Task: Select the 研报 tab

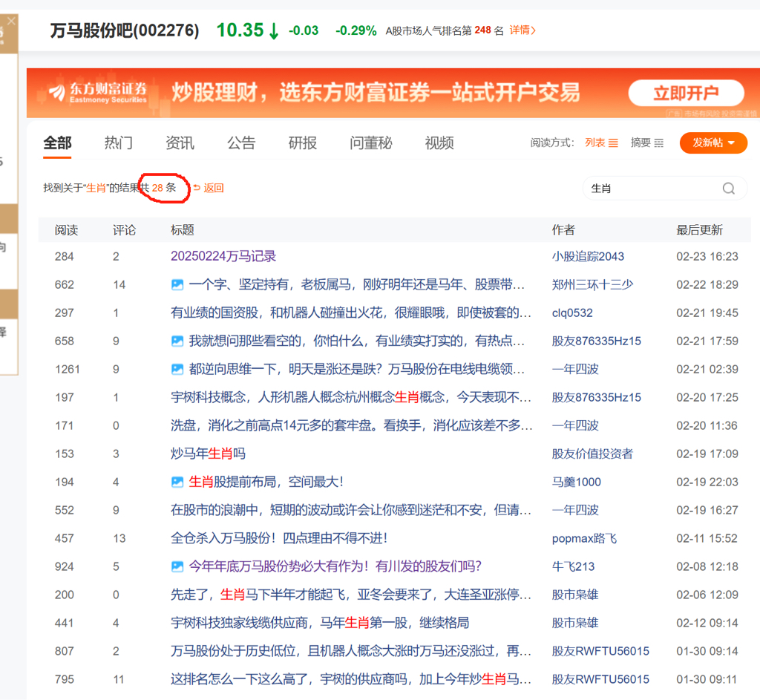Action: [x=302, y=143]
